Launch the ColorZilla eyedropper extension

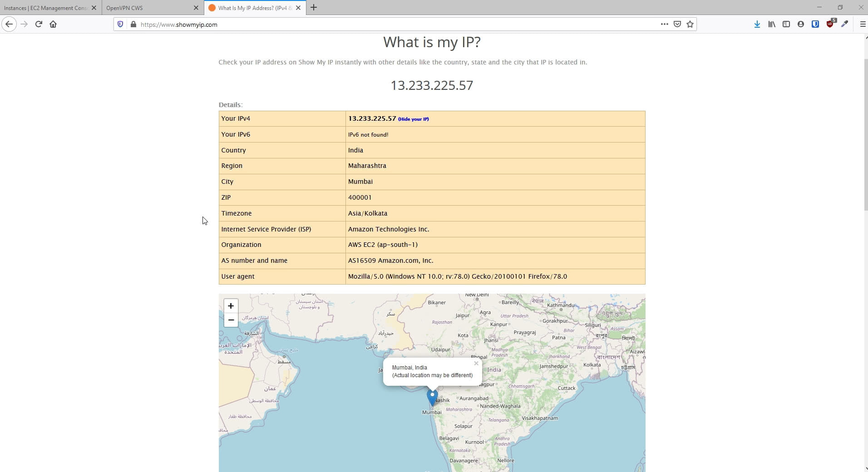[845, 24]
